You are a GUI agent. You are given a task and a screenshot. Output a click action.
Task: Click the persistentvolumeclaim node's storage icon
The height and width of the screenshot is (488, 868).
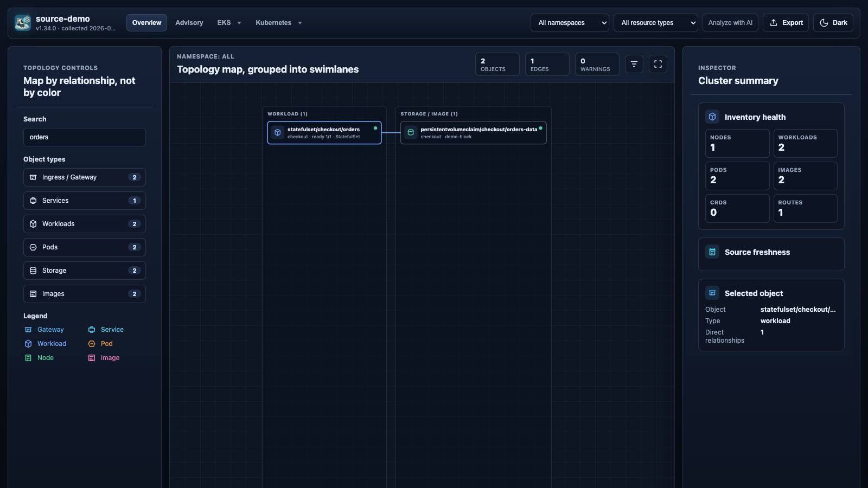(x=411, y=132)
